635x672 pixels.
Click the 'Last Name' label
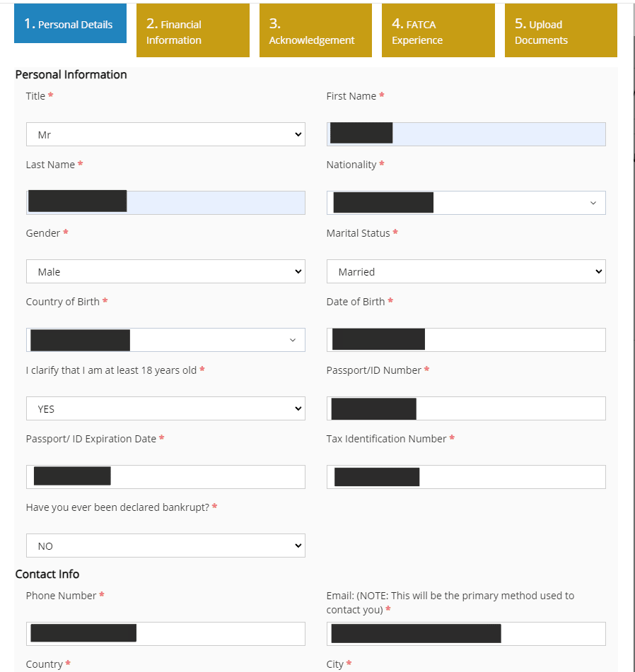pyautogui.click(x=50, y=165)
